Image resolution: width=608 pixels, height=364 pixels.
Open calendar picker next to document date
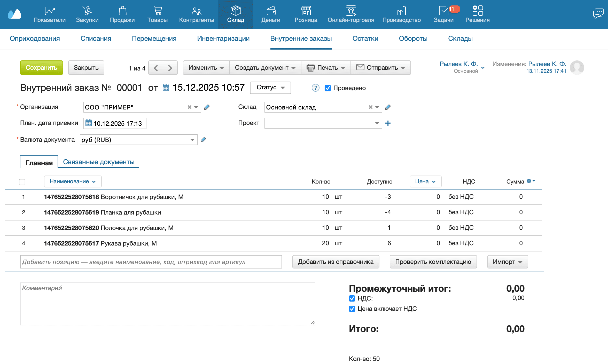[x=166, y=88]
